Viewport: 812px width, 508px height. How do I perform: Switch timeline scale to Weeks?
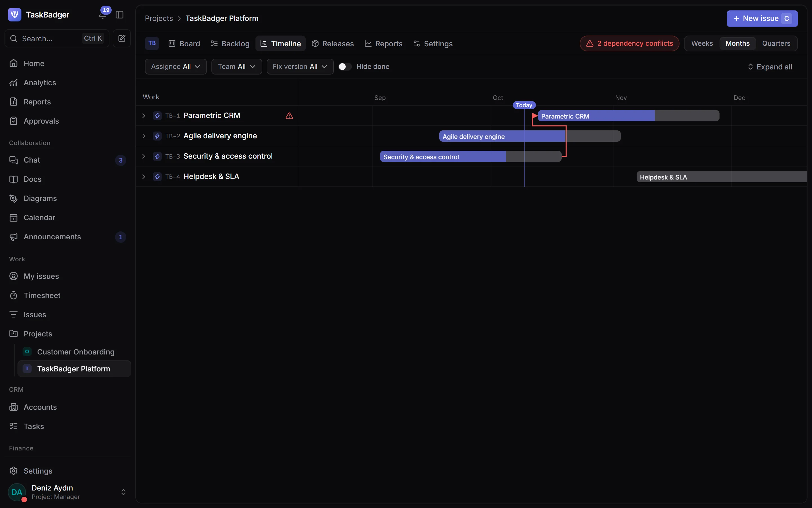coord(702,43)
